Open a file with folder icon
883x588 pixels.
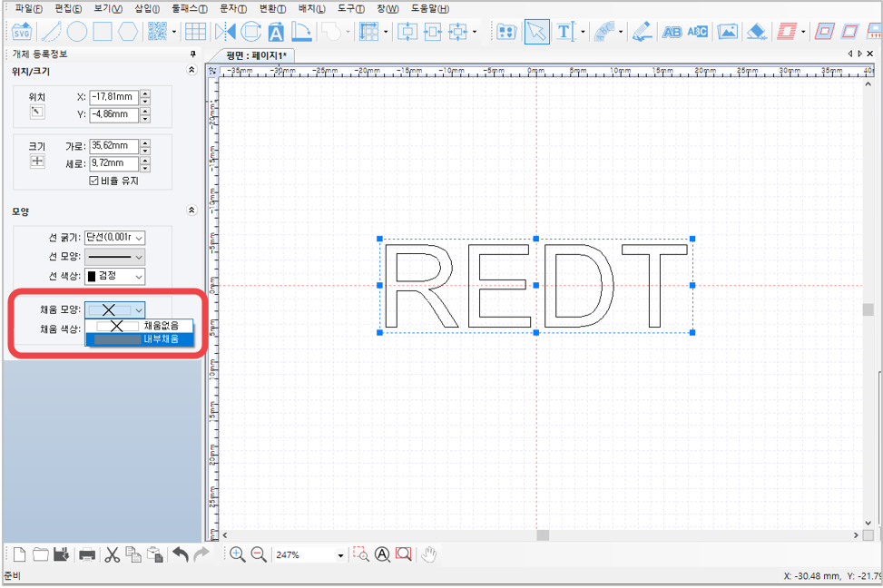[x=41, y=554]
